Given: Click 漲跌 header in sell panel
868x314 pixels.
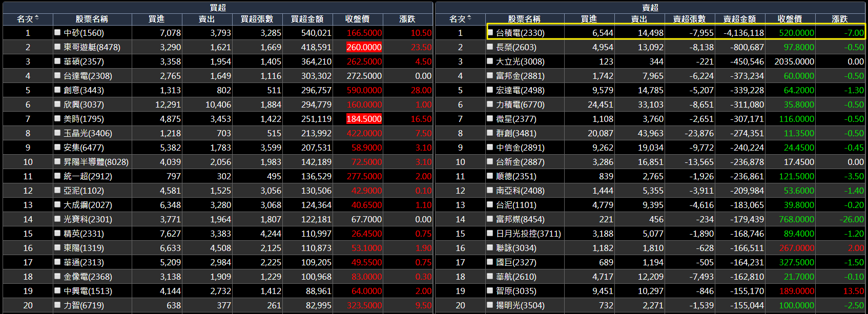Looking at the screenshot, I should [x=840, y=19].
